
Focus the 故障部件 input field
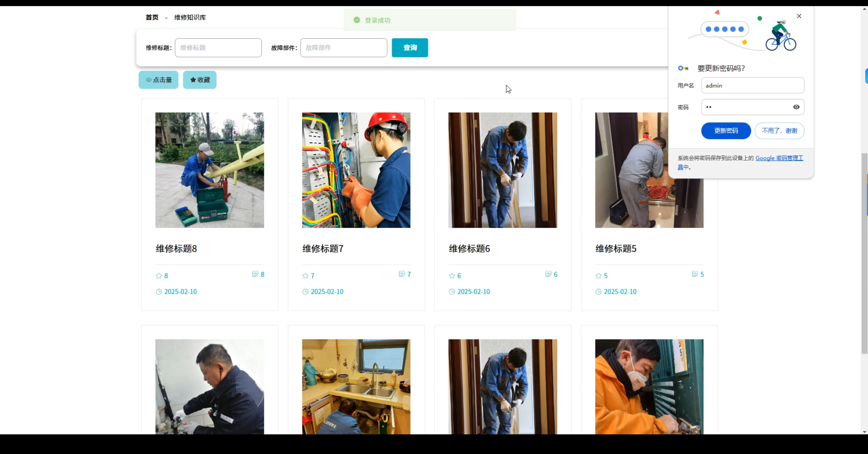click(x=344, y=48)
